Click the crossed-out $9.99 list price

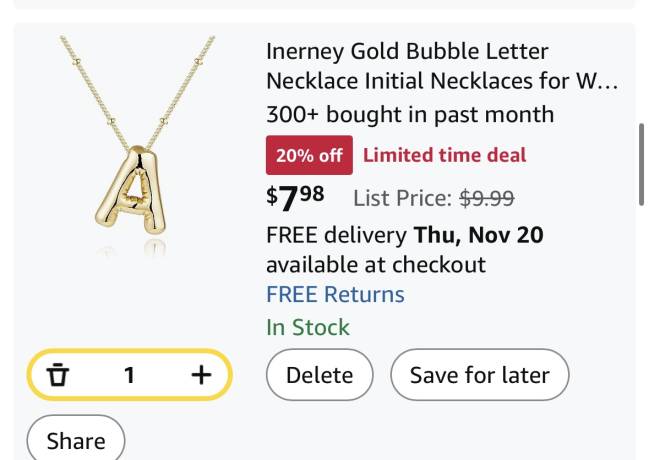click(486, 198)
